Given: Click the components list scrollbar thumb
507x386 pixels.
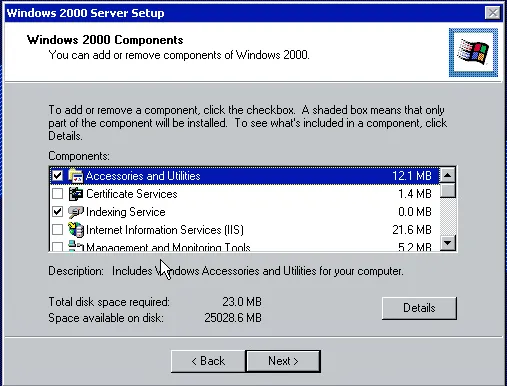Looking at the screenshot, I should [448, 190].
